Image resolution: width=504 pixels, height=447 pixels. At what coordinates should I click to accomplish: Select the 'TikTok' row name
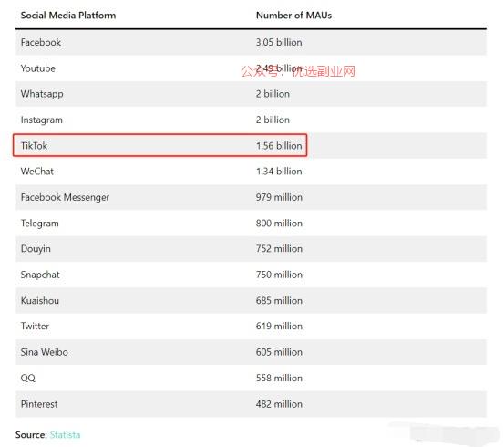coord(34,146)
